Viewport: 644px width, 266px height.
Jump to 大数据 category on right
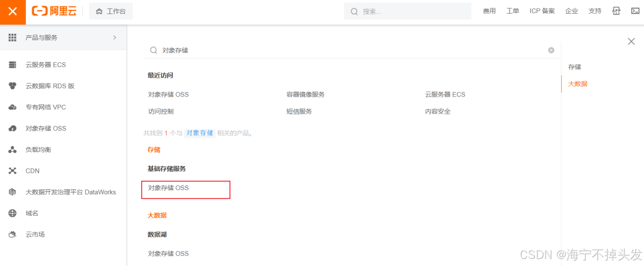pyautogui.click(x=578, y=84)
